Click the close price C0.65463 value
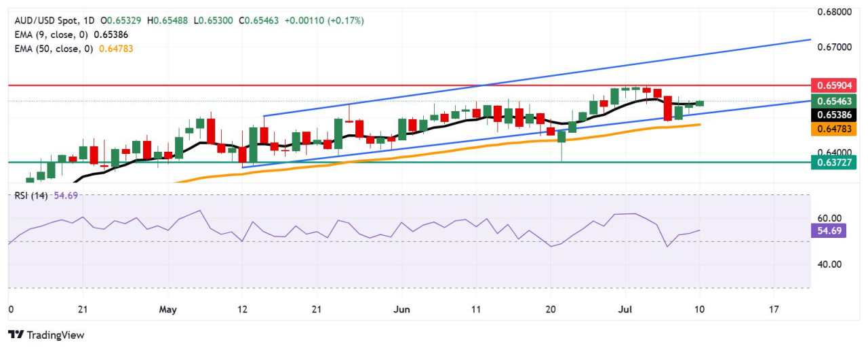Screen dimensions: 868x349 pos(260,21)
